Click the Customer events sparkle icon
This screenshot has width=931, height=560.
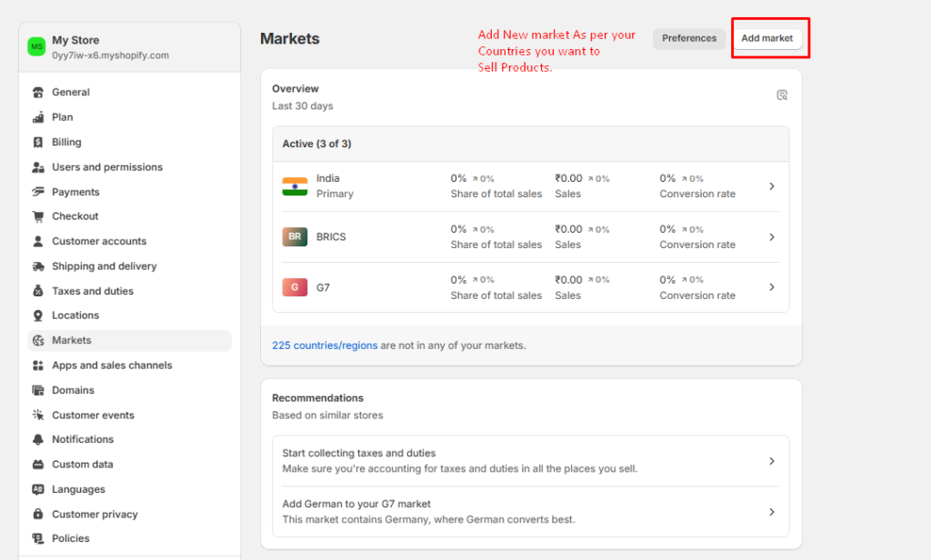click(x=38, y=415)
